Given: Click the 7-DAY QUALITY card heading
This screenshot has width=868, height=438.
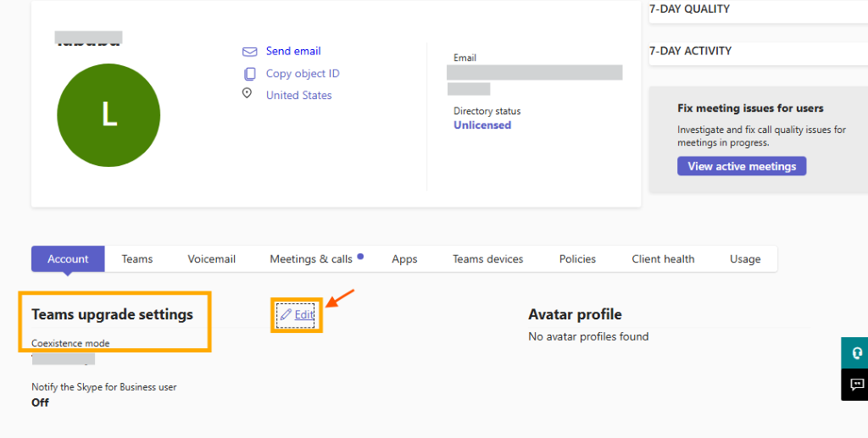Looking at the screenshot, I should [690, 8].
